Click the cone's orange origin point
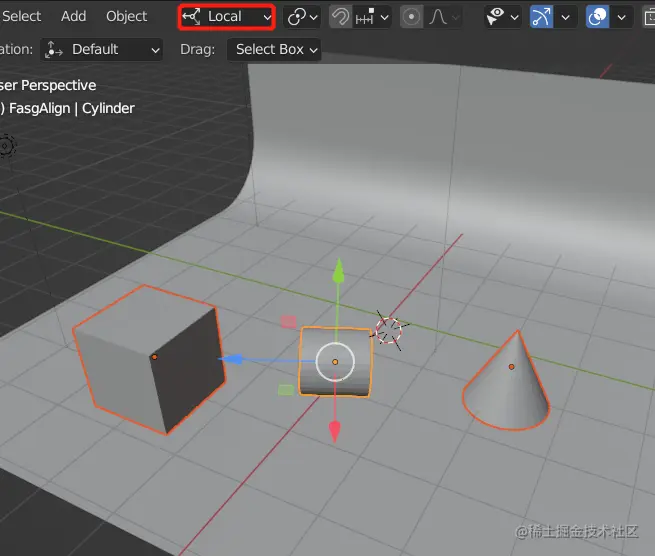This screenshot has height=556, width=655. pos(511,367)
